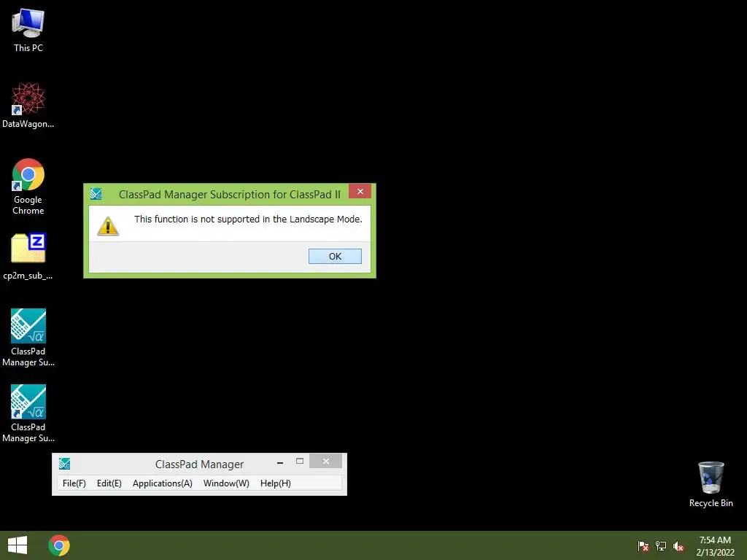Open the Window(W) menu
The image size is (747, 560).
[226, 483]
